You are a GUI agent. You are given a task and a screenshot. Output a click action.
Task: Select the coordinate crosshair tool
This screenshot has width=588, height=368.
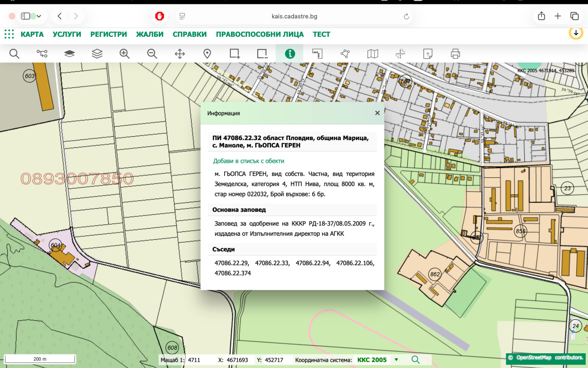400,54
